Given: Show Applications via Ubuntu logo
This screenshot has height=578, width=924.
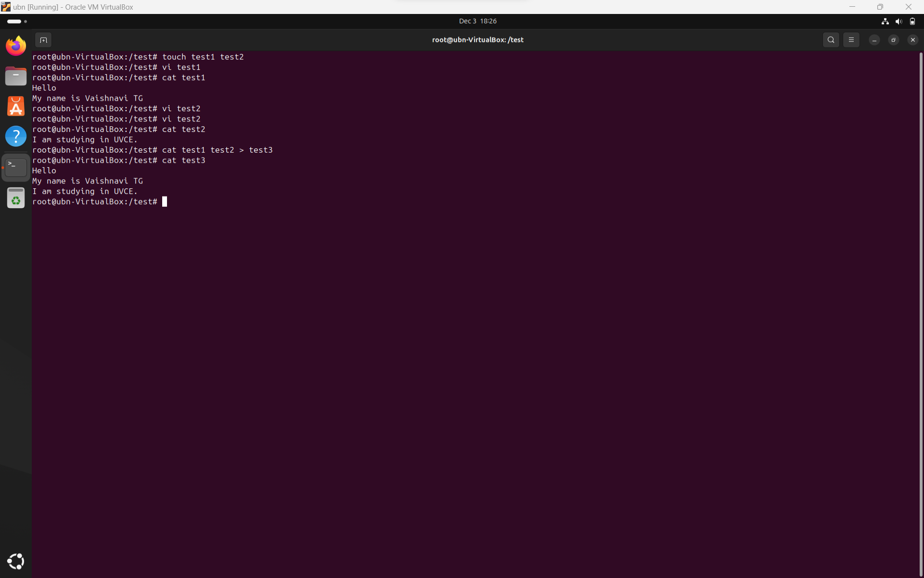Looking at the screenshot, I should point(16,561).
